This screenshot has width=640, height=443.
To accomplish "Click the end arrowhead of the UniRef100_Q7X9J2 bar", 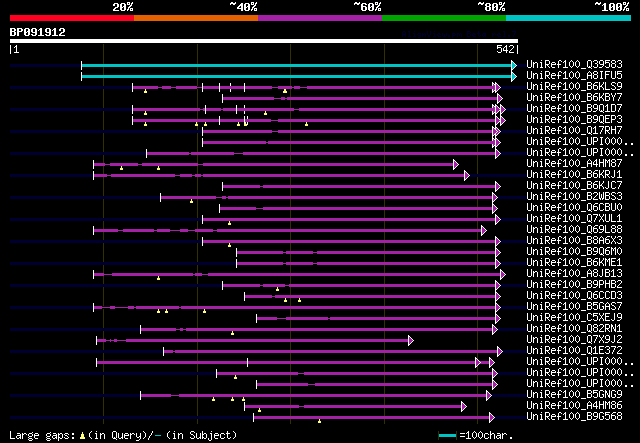I will pyautogui.click(x=411, y=341).
